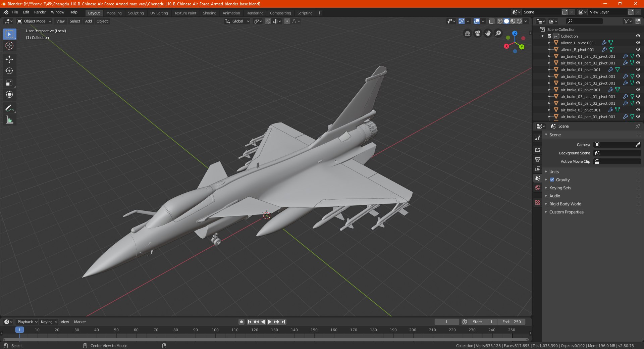Viewport: 644px width, 349px height.
Task: Open the Render menu
Action: (40, 12)
